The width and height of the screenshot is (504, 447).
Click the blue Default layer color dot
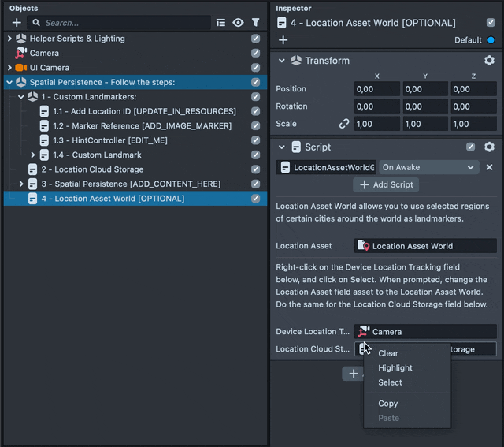click(x=491, y=40)
